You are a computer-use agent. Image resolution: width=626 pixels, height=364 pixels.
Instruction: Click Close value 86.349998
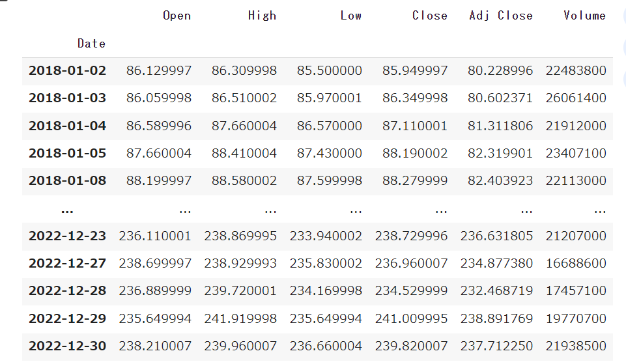415,98
